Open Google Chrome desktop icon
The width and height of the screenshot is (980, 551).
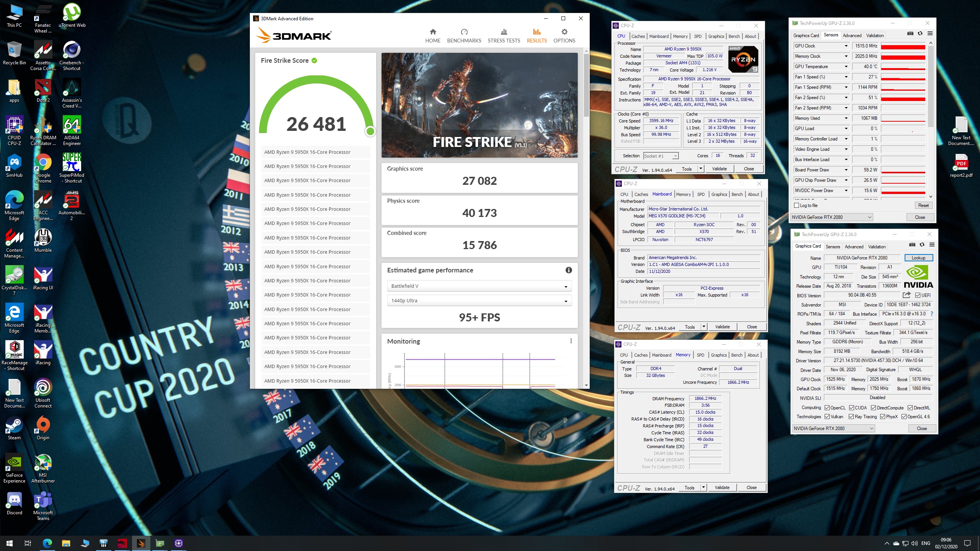point(43,168)
